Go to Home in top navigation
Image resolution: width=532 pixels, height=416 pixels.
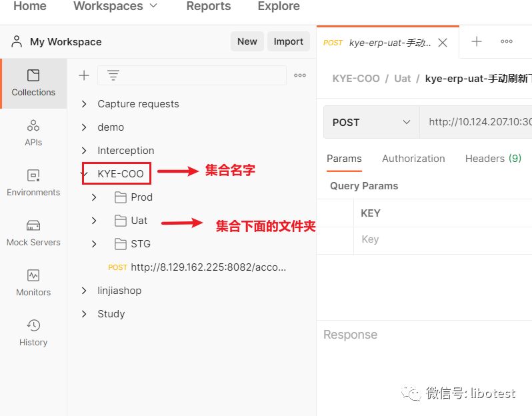pyautogui.click(x=30, y=6)
